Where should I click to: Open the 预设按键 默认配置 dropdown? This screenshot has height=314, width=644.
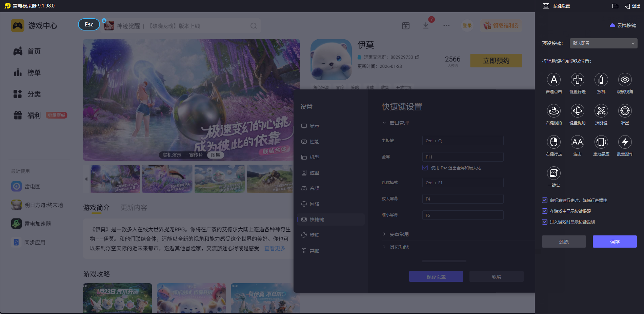coord(603,43)
